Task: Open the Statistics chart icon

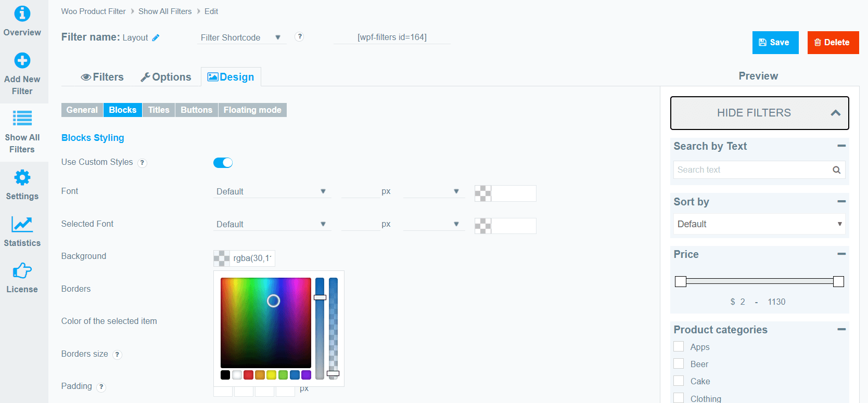Action: pyautogui.click(x=22, y=224)
